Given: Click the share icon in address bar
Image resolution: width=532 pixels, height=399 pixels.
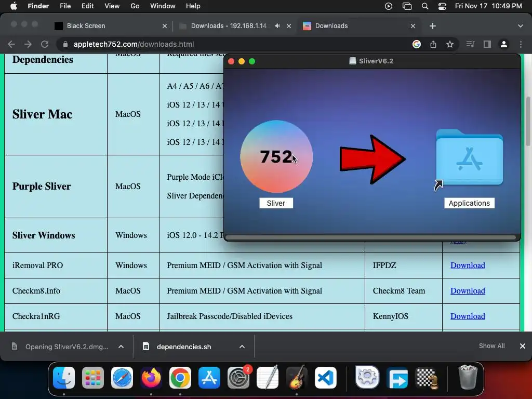Looking at the screenshot, I should [x=433, y=44].
